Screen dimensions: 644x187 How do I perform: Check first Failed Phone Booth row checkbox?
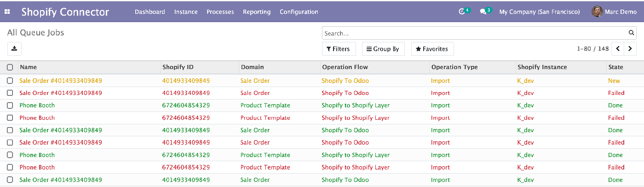[10, 118]
